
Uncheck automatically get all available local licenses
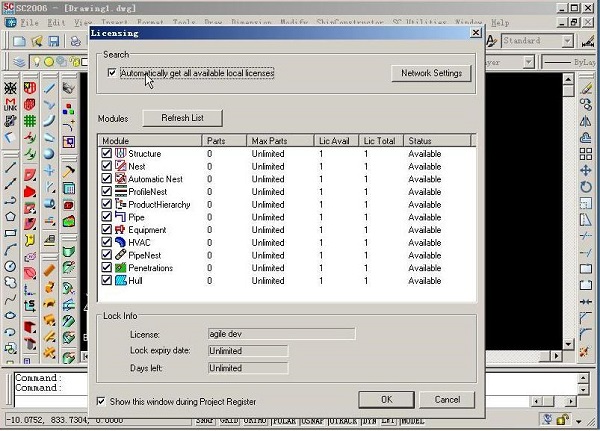(111, 73)
